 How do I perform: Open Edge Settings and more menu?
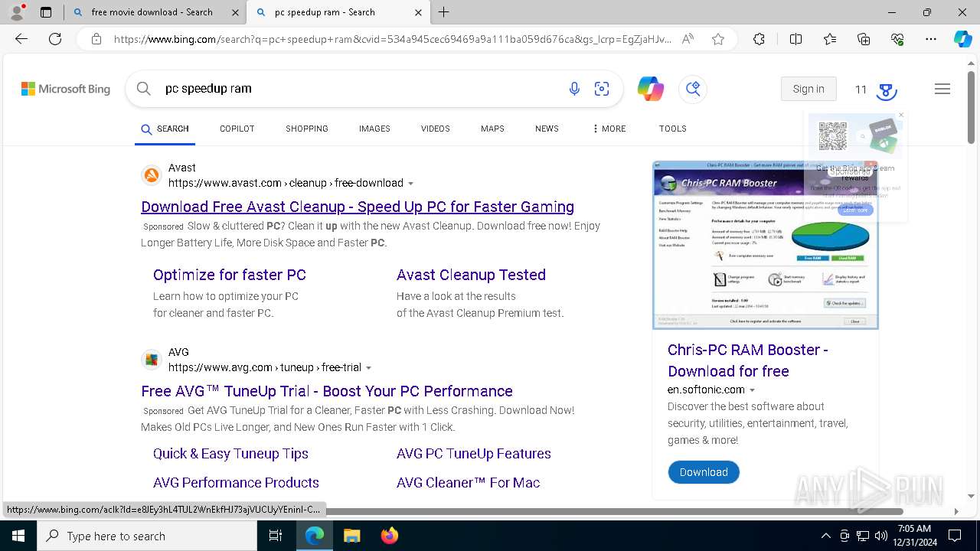tap(931, 39)
